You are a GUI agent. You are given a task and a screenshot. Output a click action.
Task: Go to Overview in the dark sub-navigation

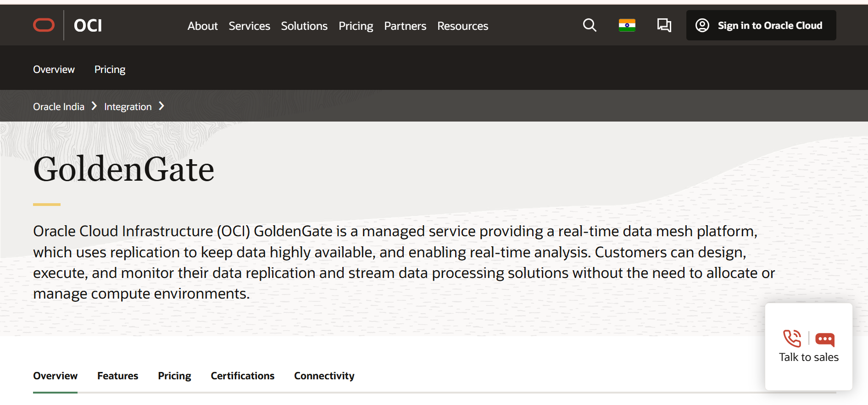54,69
